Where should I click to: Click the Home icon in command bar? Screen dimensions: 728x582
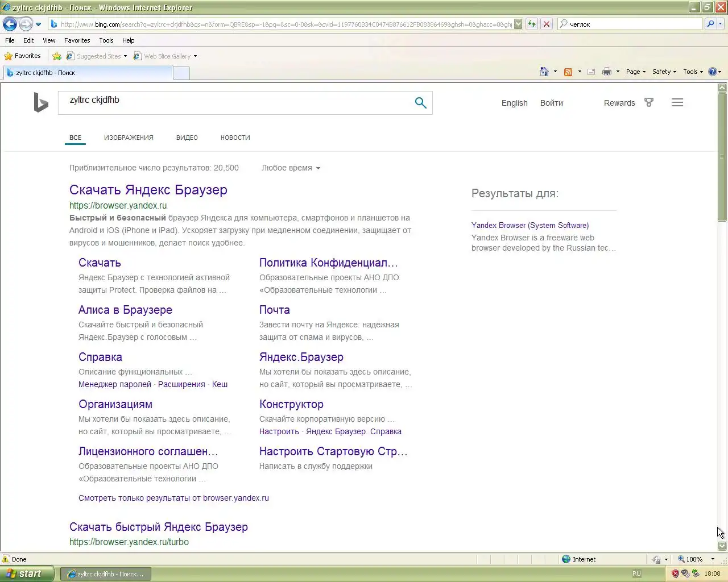[x=544, y=72]
